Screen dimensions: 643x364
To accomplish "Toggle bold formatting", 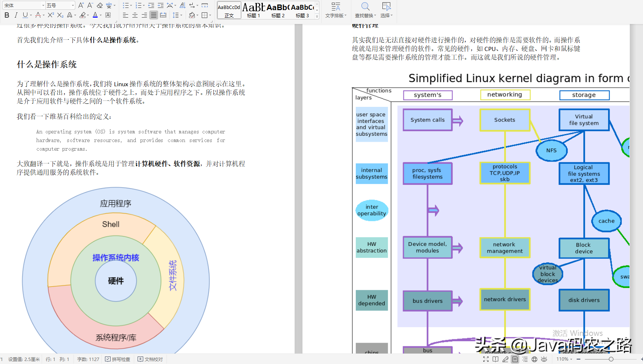I will (7, 15).
